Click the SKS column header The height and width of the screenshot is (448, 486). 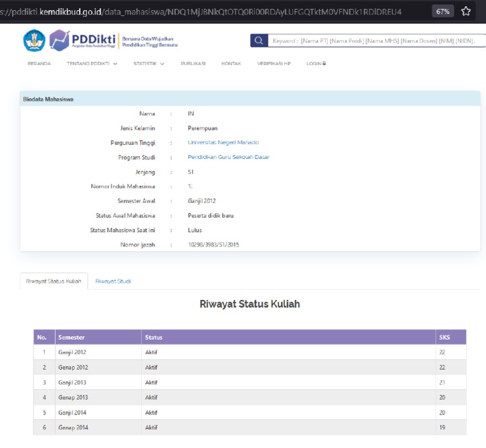pos(444,337)
